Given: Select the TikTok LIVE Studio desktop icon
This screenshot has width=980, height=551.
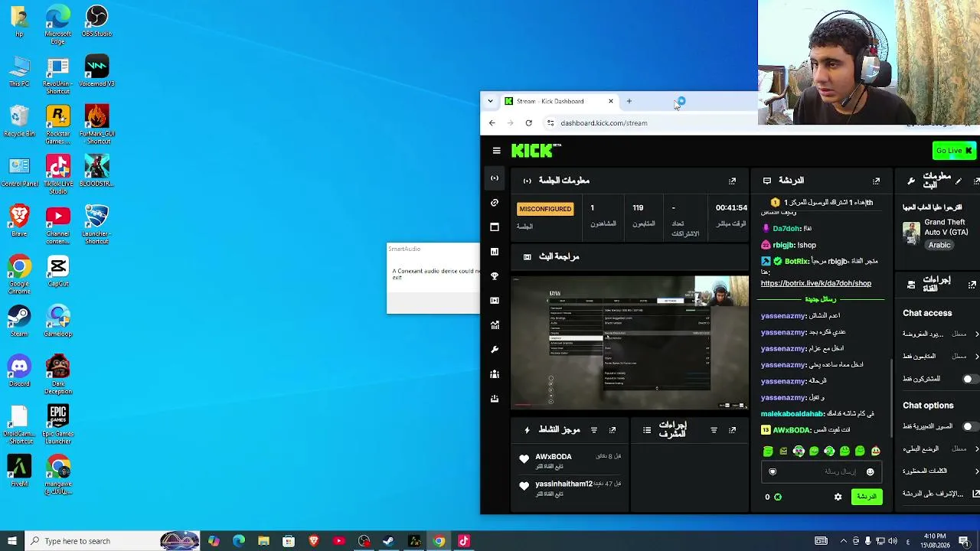Looking at the screenshot, I should (x=58, y=174).
